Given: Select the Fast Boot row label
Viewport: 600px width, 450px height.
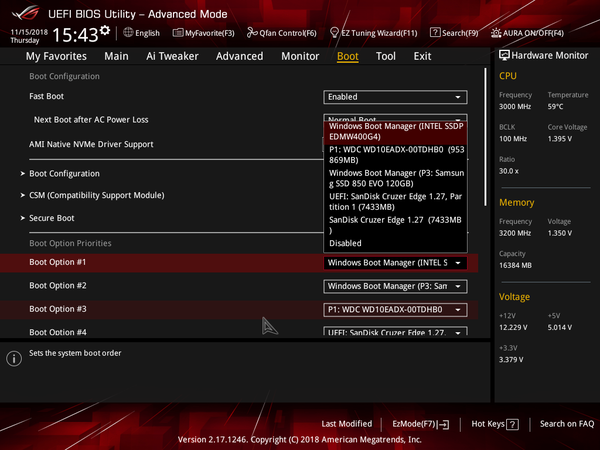Looking at the screenshot, I should tap(46, 96).
